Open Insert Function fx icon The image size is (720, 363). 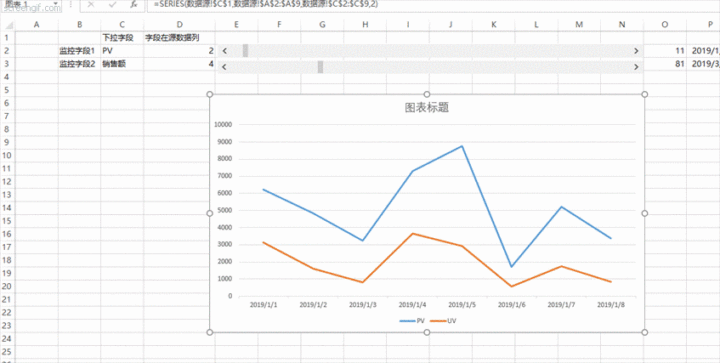134,4
